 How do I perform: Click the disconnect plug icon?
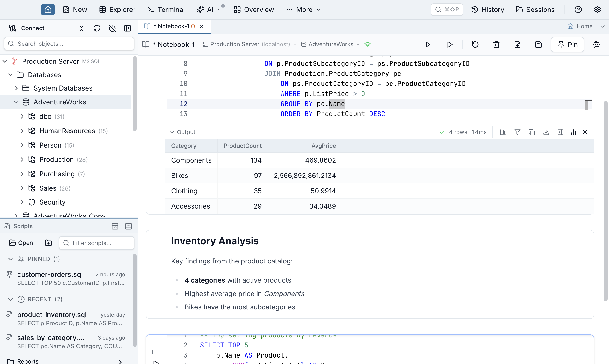coord(112,28)
